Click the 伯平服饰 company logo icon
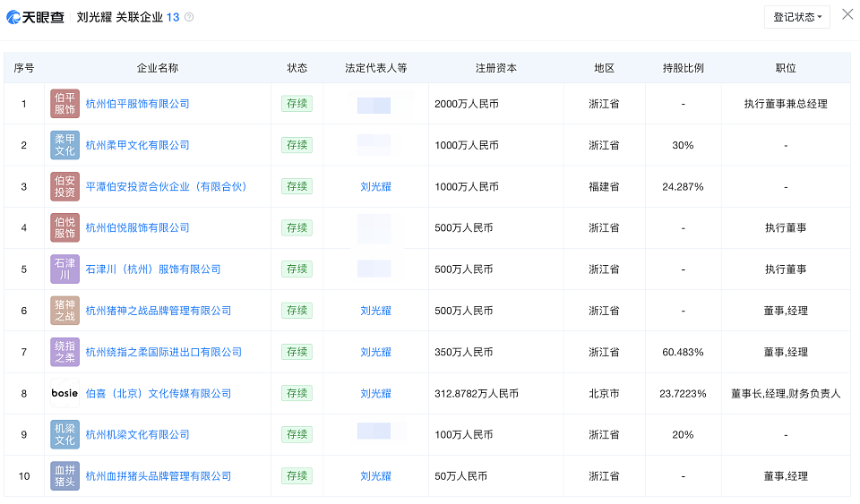 [64, 104]
